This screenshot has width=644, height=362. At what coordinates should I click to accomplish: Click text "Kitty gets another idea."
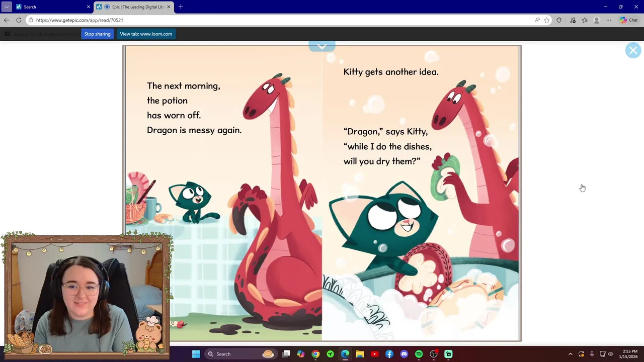pyautogui.click(x=391, y=72)
